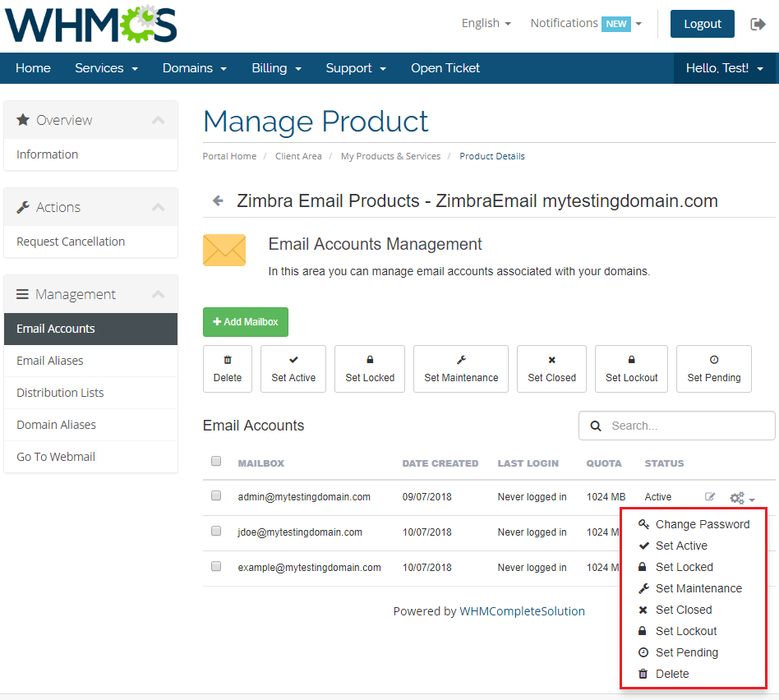The image size is (779, 700).
Task: Sort by the LAST LOGIN column header
Action: 528,463
